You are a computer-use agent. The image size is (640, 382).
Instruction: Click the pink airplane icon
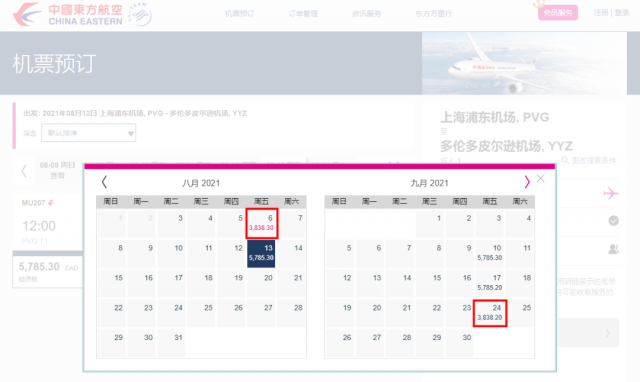[611, 193]
